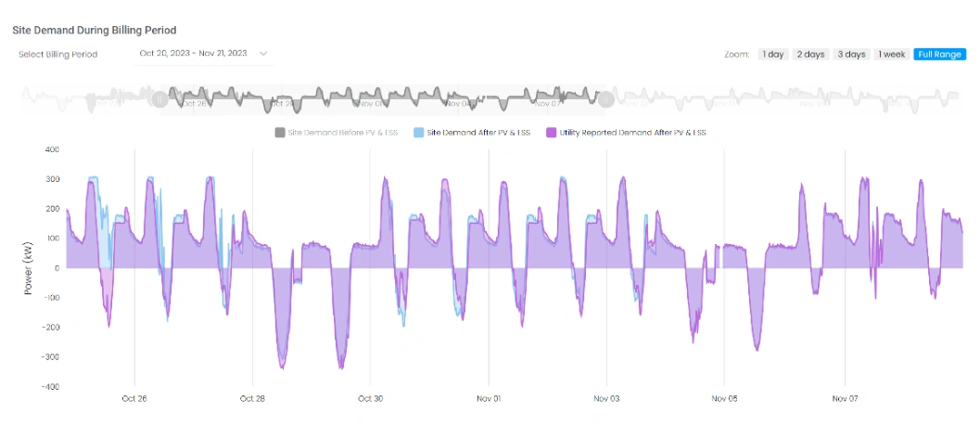Set zoom to 2 days
The image size is (980, 439).
(810, 55)
